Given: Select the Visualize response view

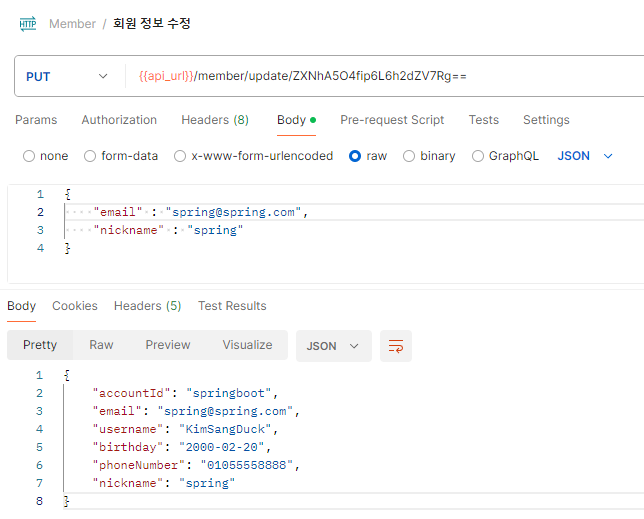Looking at the screenshot, I should pos(247,345).
